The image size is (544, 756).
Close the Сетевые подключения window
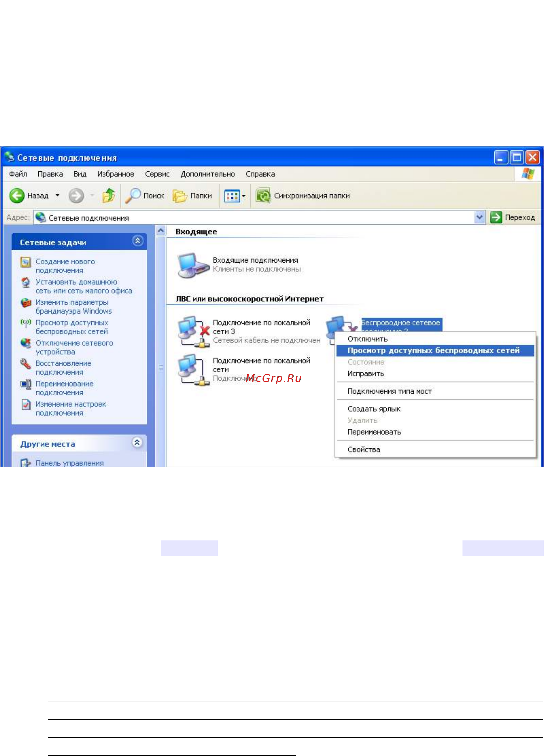tap(533, 157)
